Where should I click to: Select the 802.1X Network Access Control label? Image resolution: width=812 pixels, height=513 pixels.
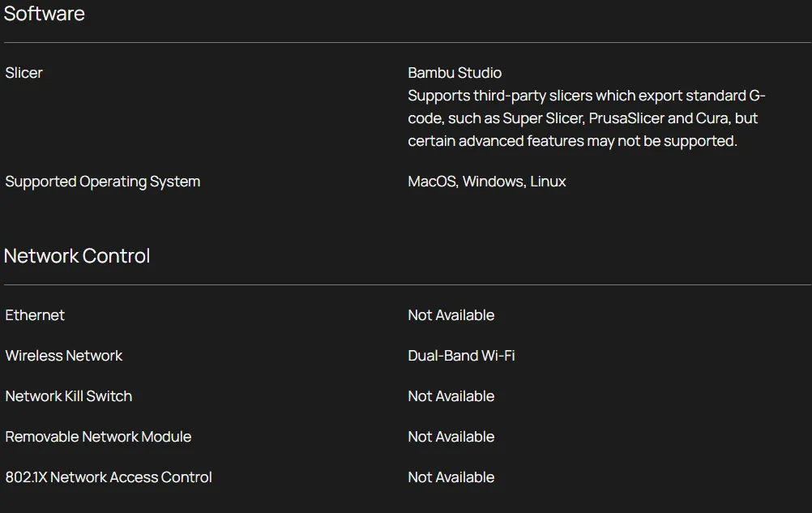tap(109, 477)
